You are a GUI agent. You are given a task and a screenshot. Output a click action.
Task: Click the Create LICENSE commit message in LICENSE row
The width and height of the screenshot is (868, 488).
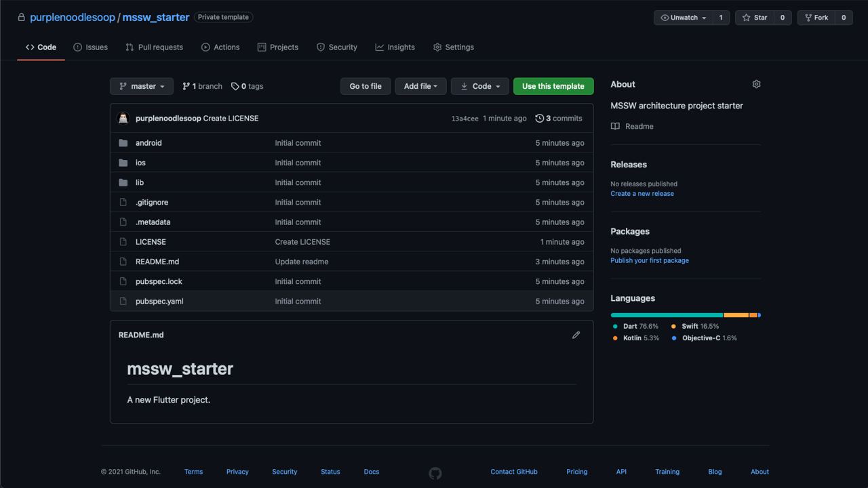pyautogui.click(x=302, y=242)
